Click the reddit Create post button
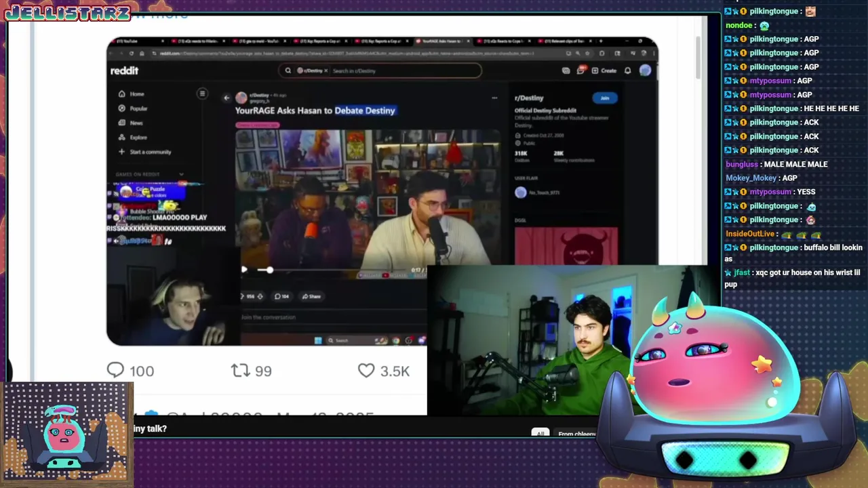The height and width of the screenshot is (488, 868). point(604,70)
